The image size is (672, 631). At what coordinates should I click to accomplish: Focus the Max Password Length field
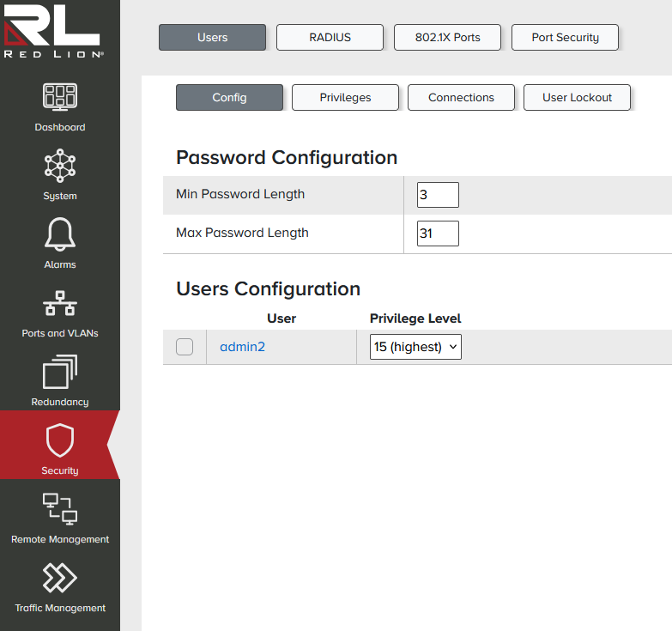(438, 234)
